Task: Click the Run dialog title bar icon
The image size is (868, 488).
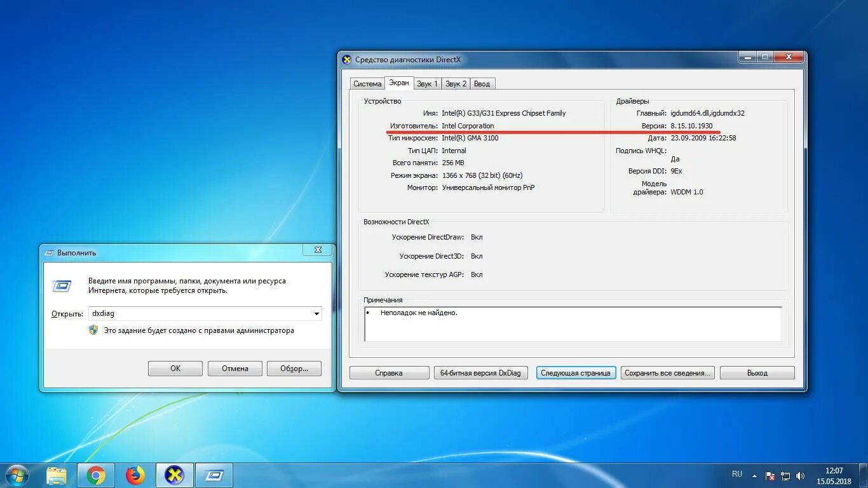Action: coord(50,252)
